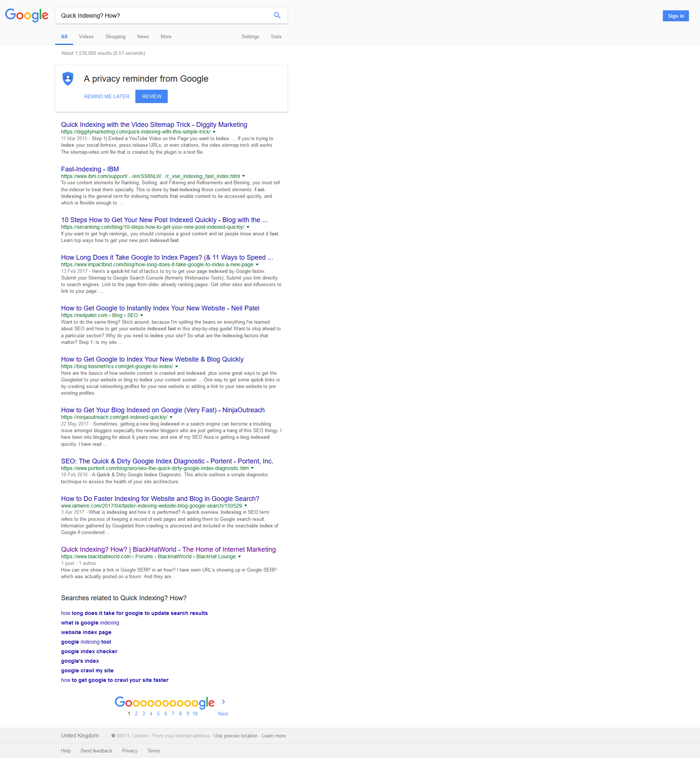This screenshot has width=700, height=758.
Task: Open Diggity Marketing video sitemap trick result
Action: (154, 125)
